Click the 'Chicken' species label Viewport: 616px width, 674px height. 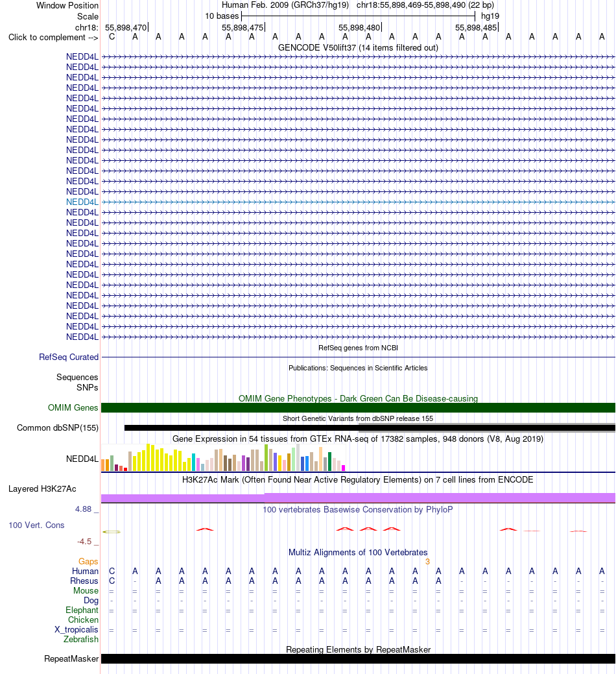(x=84, y=620)
